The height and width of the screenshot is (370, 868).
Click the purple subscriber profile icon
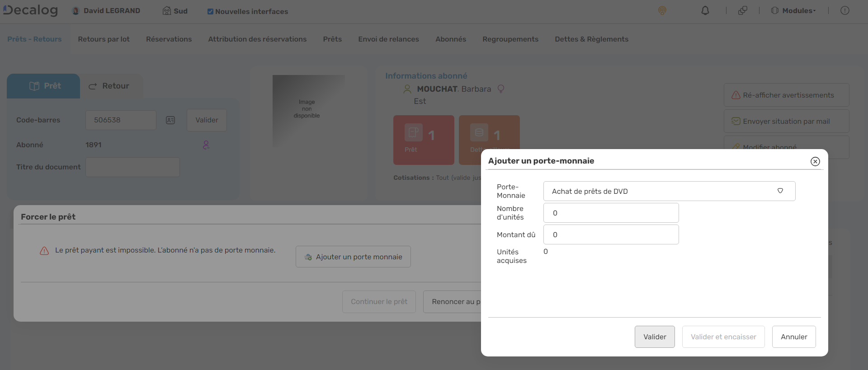tap(206, 145)
